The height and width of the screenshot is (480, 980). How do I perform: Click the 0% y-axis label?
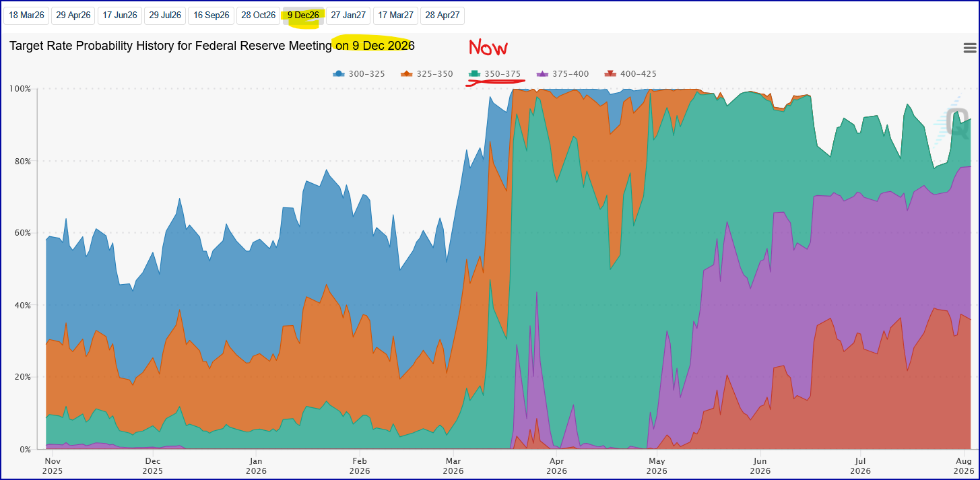[x=25, y=449]
